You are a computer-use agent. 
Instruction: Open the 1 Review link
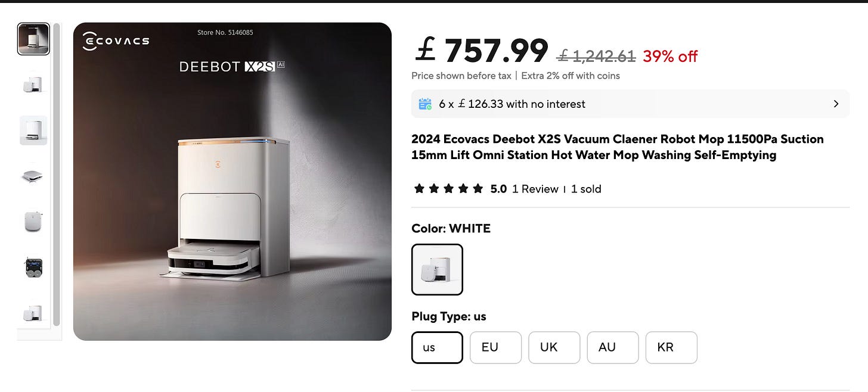click(535, 189)
